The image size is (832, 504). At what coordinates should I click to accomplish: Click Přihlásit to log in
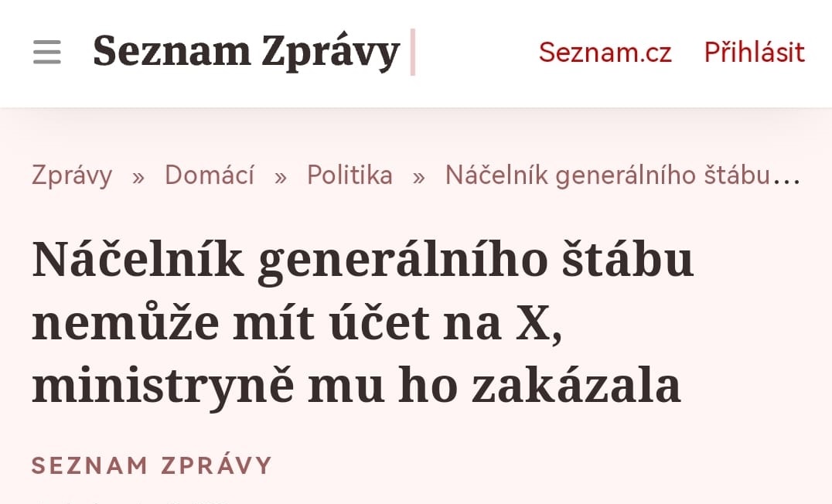755,52
